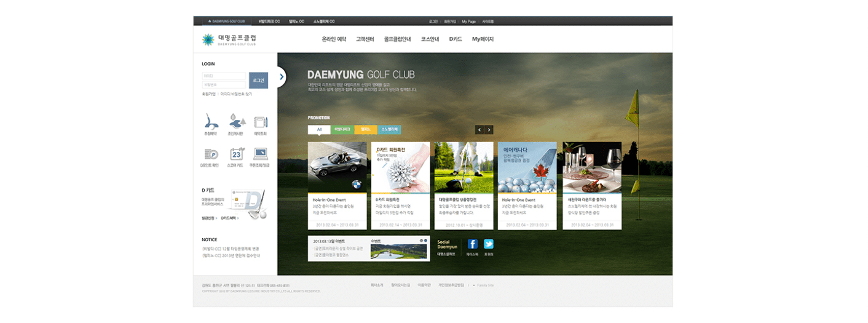Expand the Family Site dropdown in footer

point(482,285)
